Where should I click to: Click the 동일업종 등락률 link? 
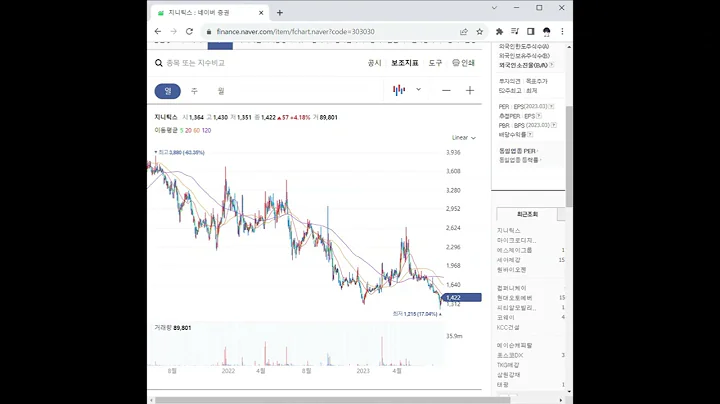point(520,160)
